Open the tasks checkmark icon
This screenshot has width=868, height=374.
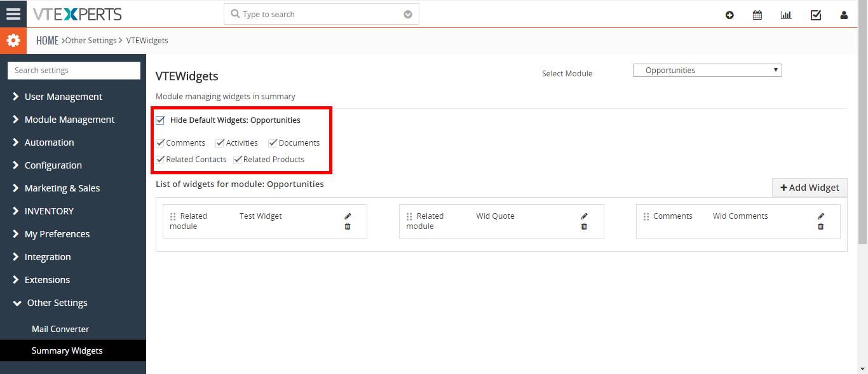(x=816, y=15)
